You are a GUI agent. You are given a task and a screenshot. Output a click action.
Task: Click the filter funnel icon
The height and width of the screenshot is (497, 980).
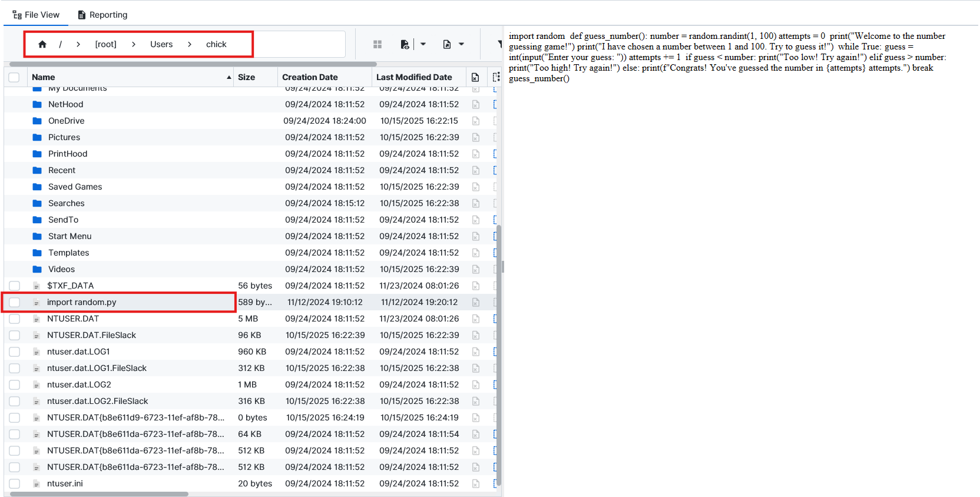click(x=499, y=44)
